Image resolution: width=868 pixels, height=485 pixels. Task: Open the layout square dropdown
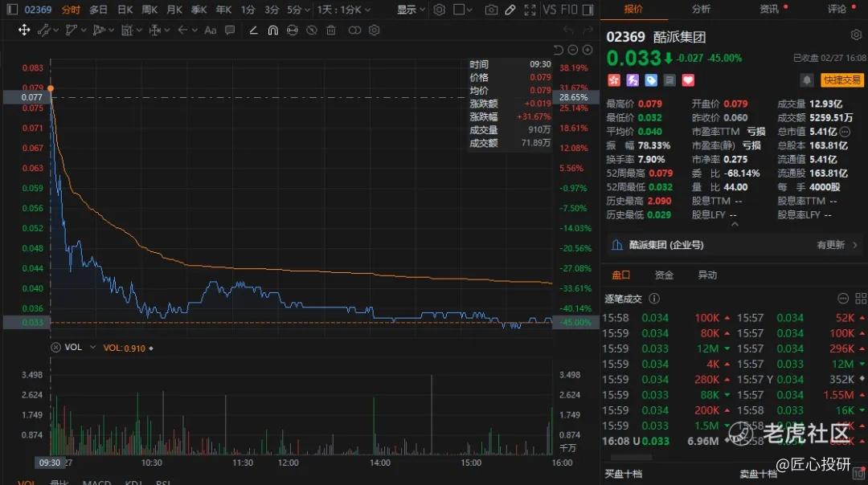[x=463, y=10]
